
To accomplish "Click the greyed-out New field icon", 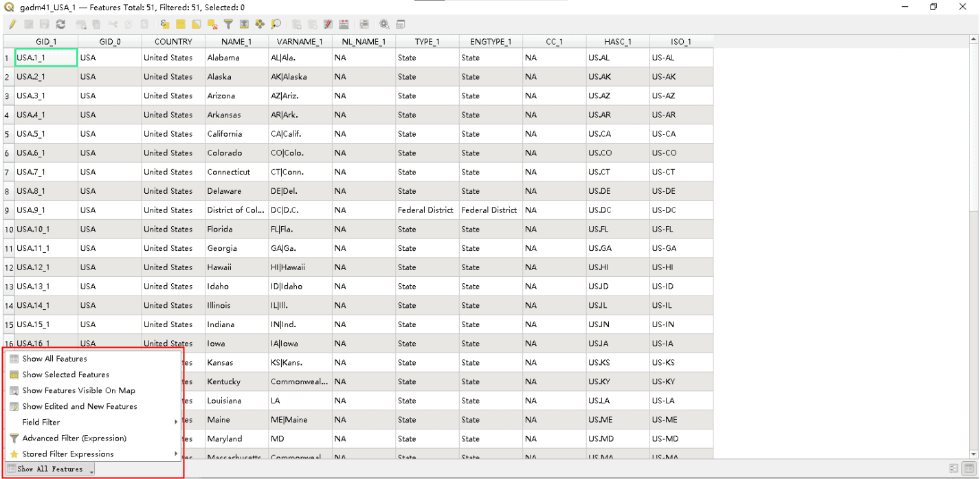I will [296, 24].
